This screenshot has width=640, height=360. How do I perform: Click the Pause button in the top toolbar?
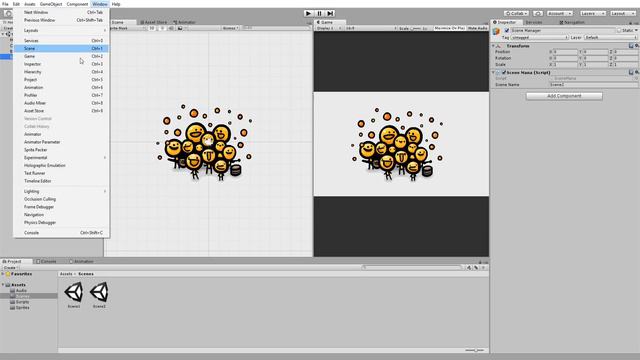320,13
